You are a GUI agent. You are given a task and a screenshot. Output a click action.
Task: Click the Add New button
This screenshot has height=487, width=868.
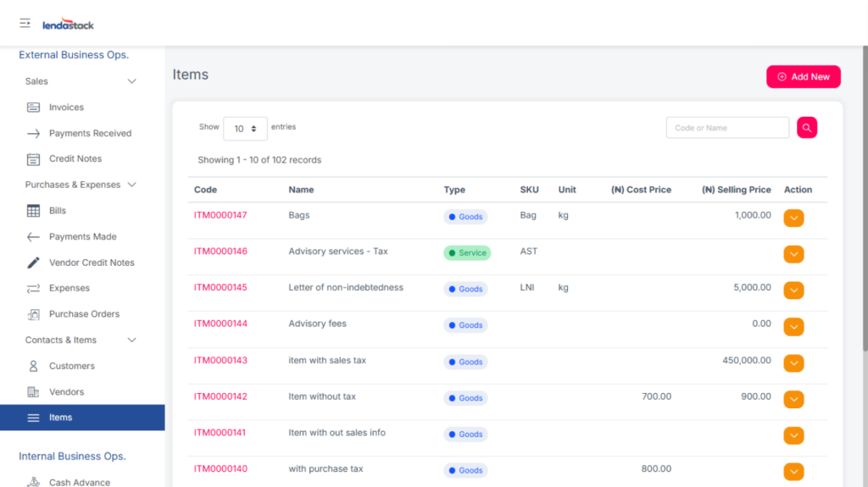(x=803, y=77)
